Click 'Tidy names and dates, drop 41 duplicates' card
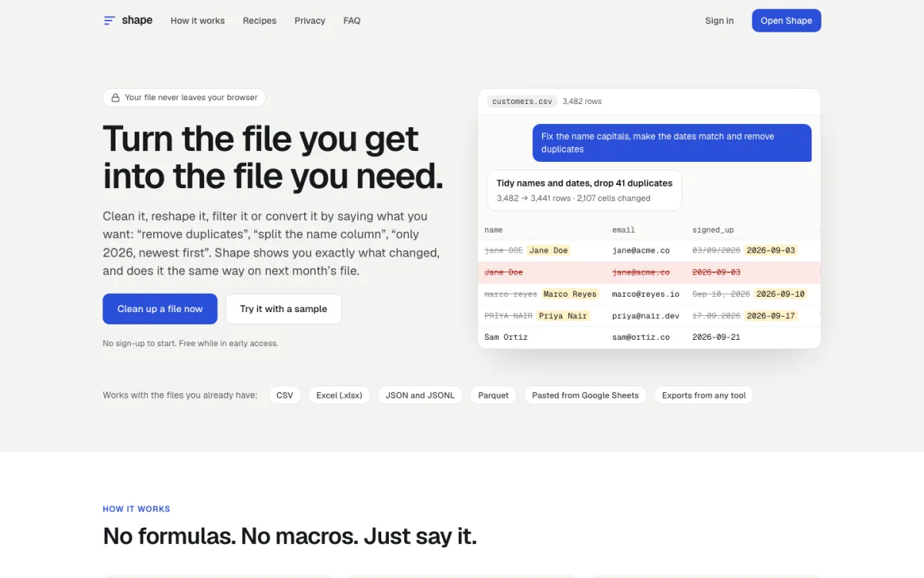Viewport: 924px width, 578px height. 584,190
